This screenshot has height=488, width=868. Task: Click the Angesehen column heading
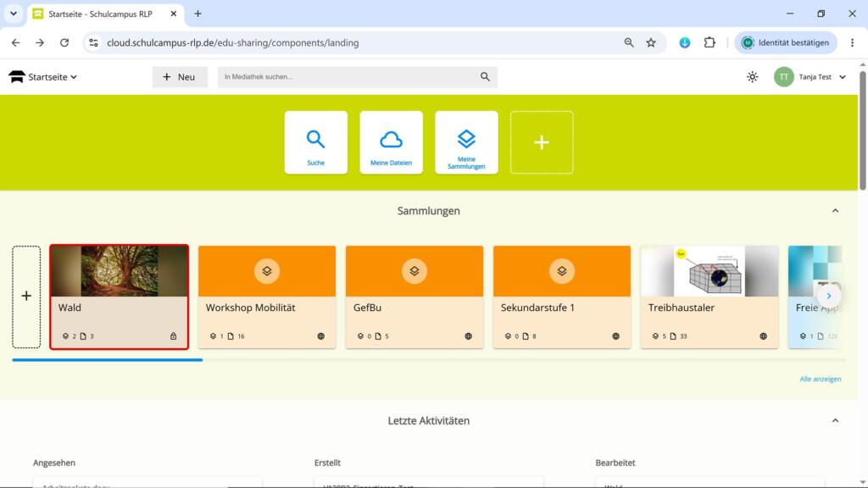[x=54, y=463]
